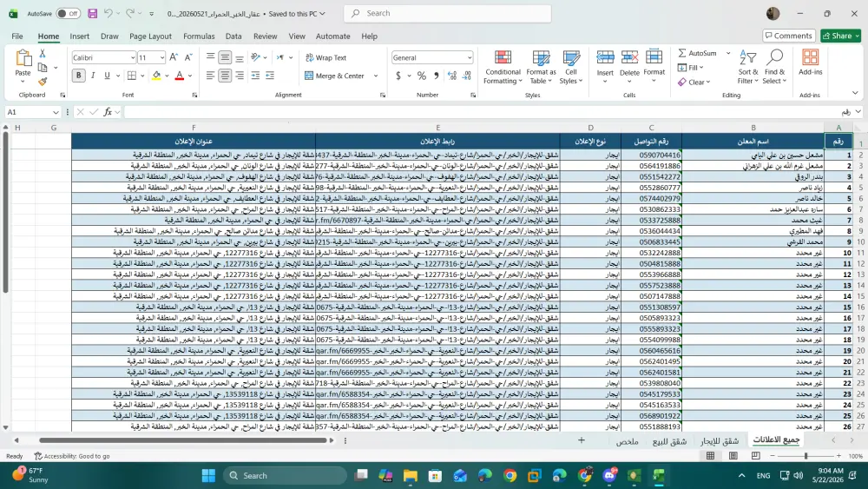Expand the Name Box A1 dropdown
The width and height of the screenshot is (868, 489).
pos(56,112)
